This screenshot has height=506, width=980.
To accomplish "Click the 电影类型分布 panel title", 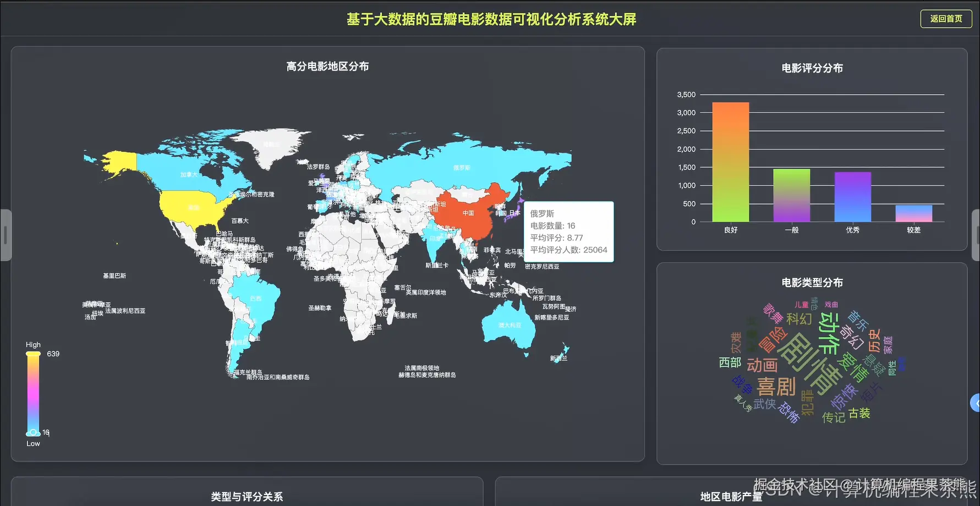I will click(x=812, y=283).
